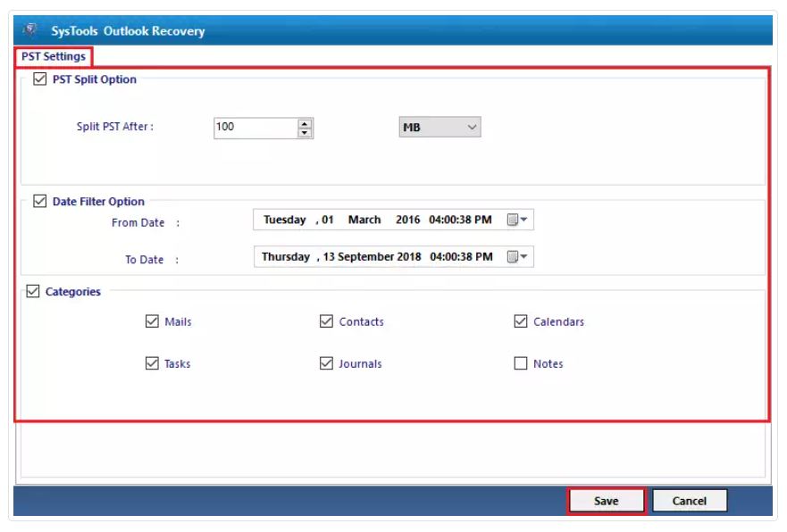Image resolution: width=787 pixels, height=532 pixels.
Task: Toggle the Date Filter Option checkbox
Action: pyautogui.click(x=39, y=201)
